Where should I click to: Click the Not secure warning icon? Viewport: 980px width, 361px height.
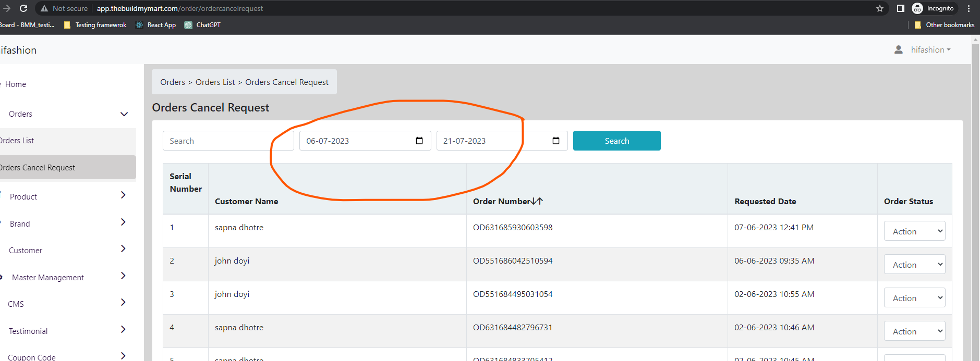44,8
